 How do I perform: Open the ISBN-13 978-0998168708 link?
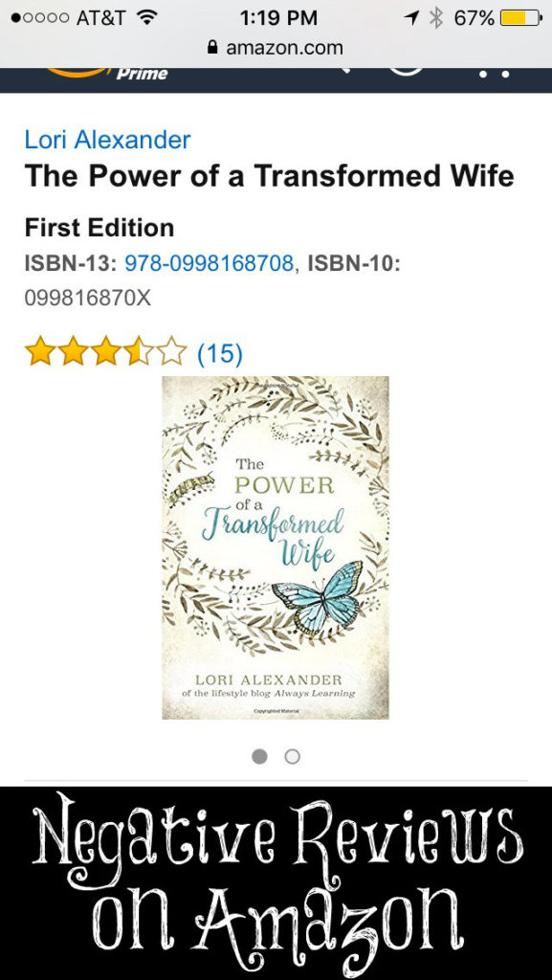coord(210,264)
